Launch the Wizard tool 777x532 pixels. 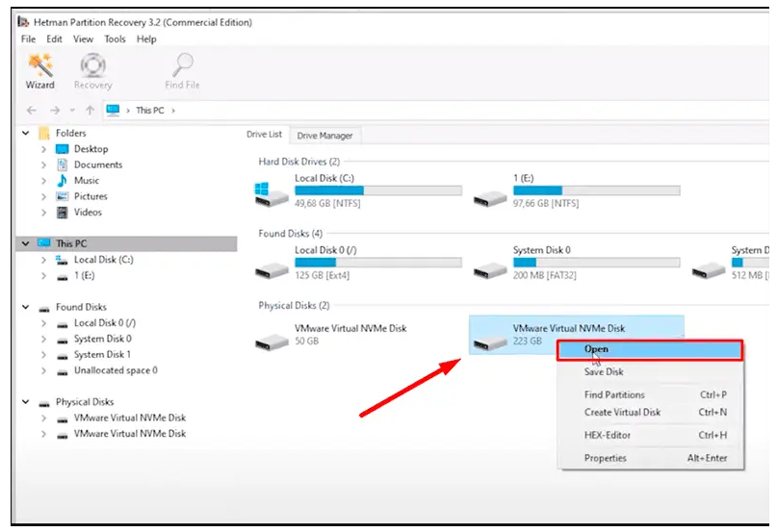[x=40, y=72]
